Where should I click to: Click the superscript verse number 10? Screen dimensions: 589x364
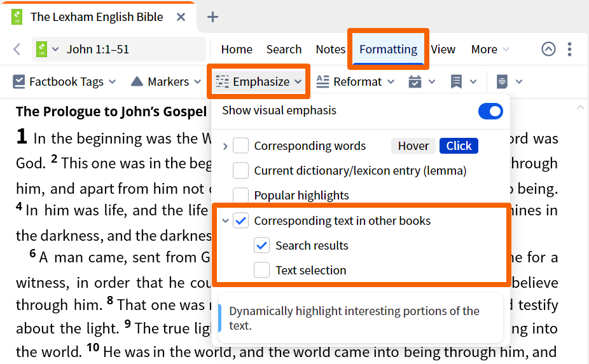[93, 347]
